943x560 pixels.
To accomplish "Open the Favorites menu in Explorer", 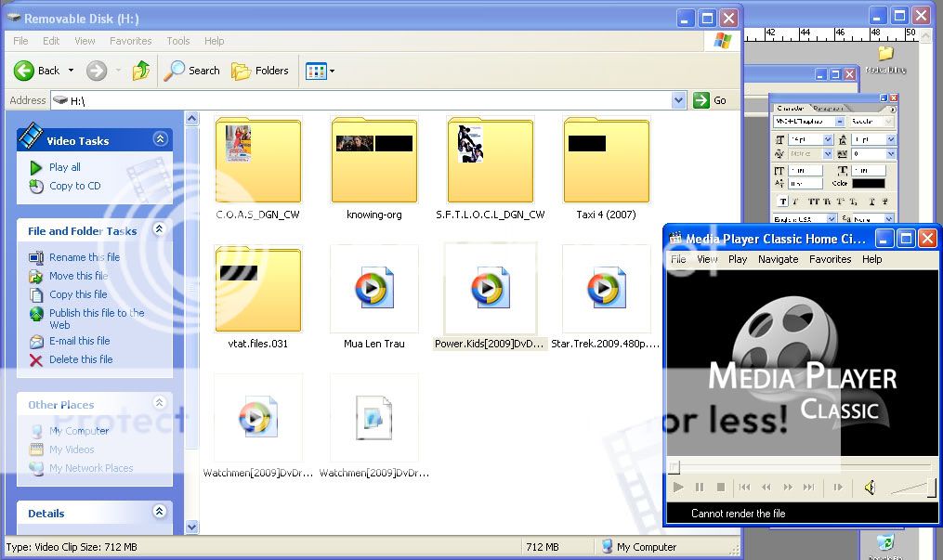I will coord(130,41).
